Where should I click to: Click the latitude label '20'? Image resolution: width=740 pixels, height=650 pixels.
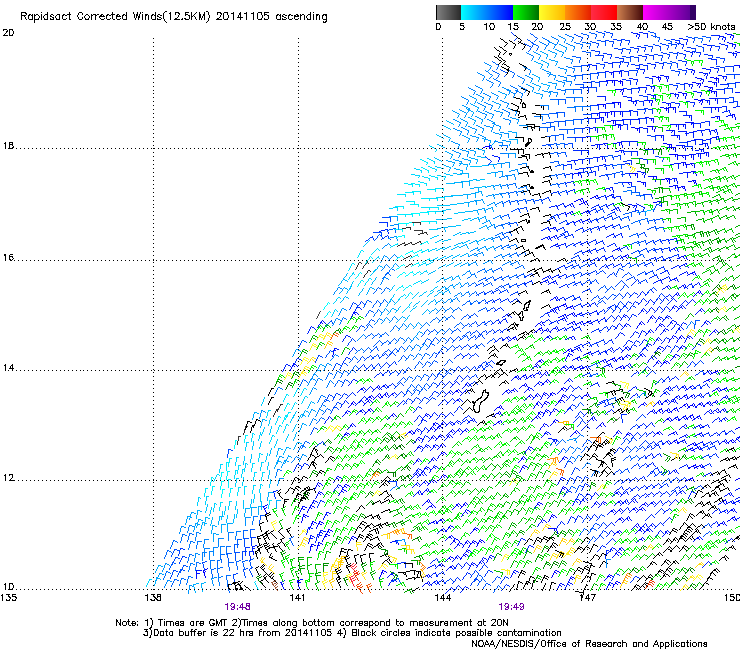(8, 33)
